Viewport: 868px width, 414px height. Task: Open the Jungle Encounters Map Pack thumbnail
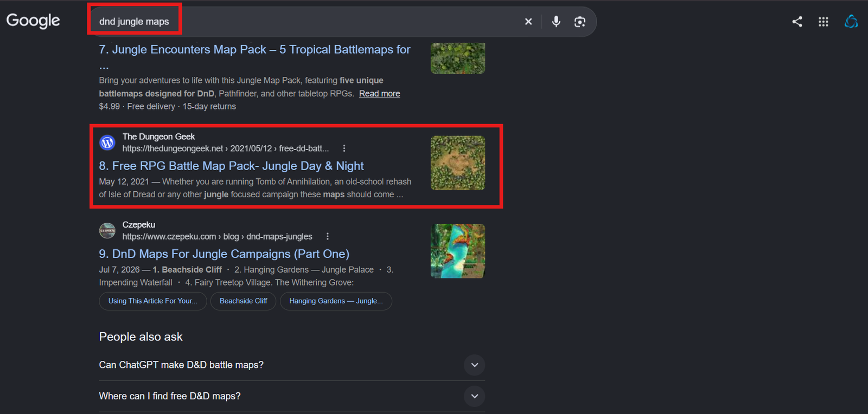458,58
